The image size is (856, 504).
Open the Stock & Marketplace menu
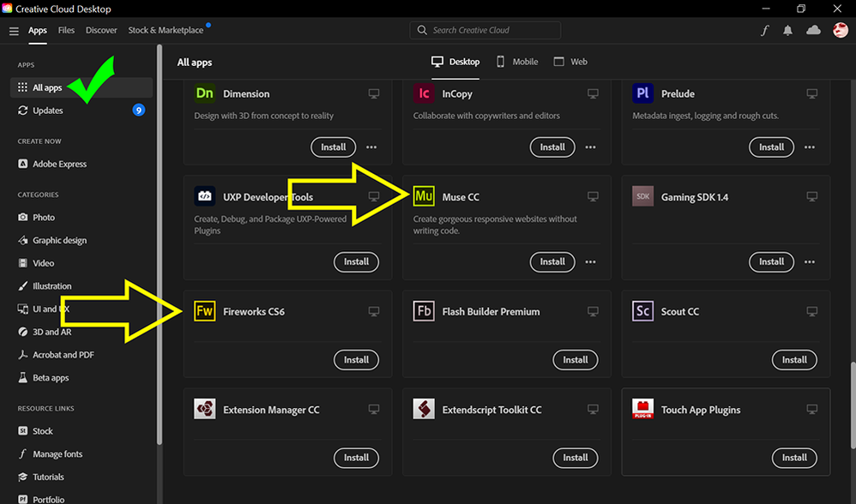[166, 30]
